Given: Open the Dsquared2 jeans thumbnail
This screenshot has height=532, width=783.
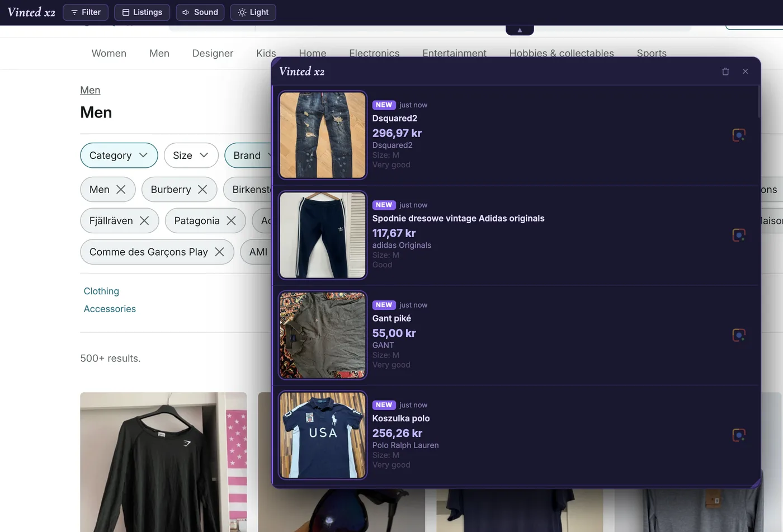Looking at the screenshot, I should coord(323,135).
